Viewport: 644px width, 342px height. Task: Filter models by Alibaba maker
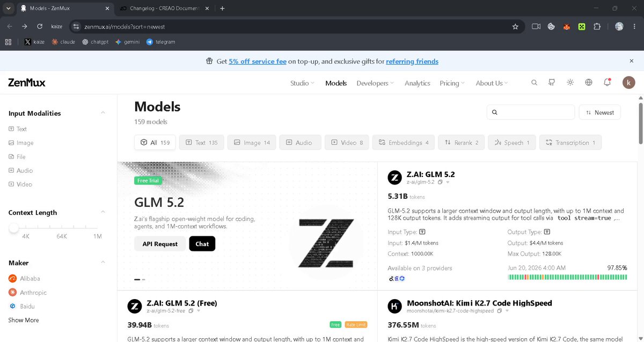(24, 278)
